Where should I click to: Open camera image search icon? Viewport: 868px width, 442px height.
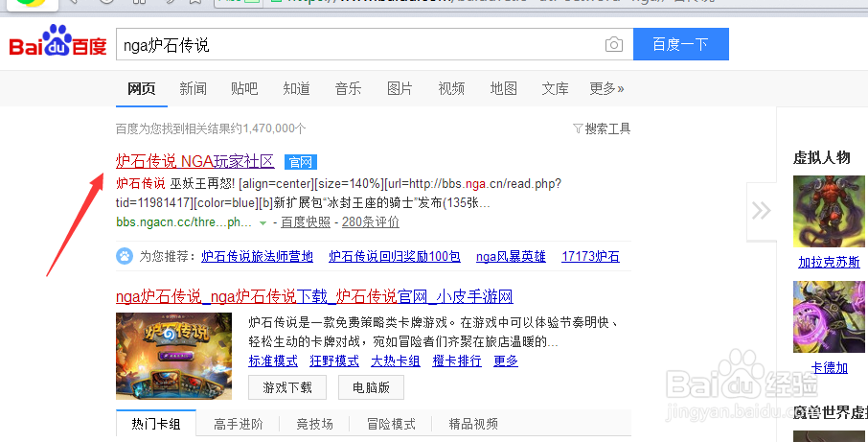pos(614,44)
